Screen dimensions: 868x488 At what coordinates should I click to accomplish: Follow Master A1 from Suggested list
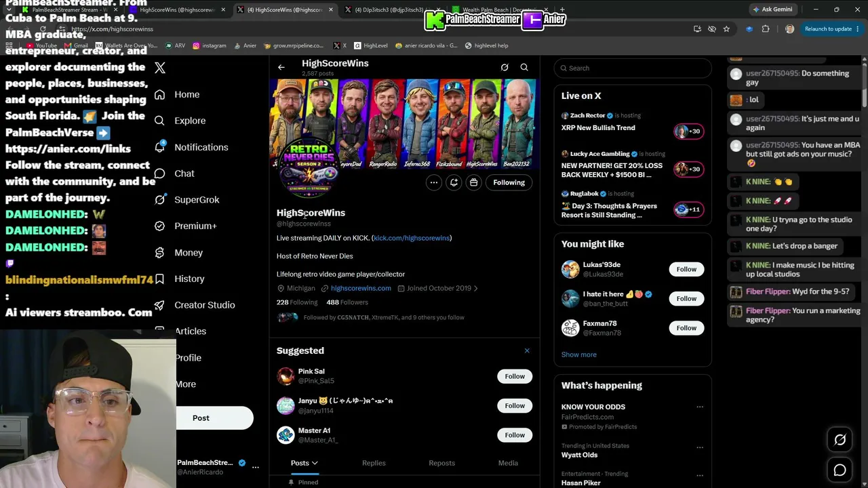coord(515,435)
